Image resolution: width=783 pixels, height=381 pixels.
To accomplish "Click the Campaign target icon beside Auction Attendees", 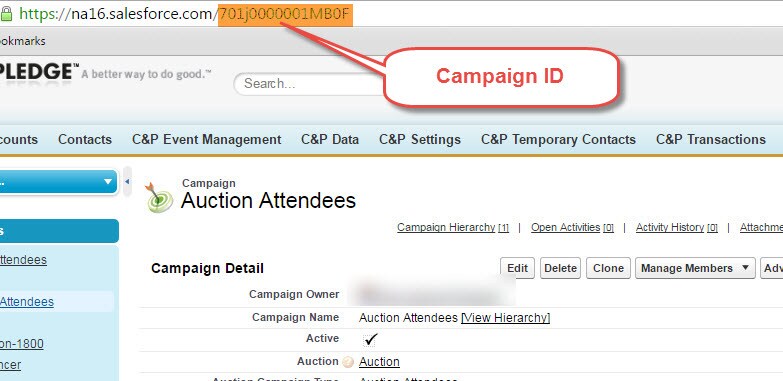I will tap(159, 197).
